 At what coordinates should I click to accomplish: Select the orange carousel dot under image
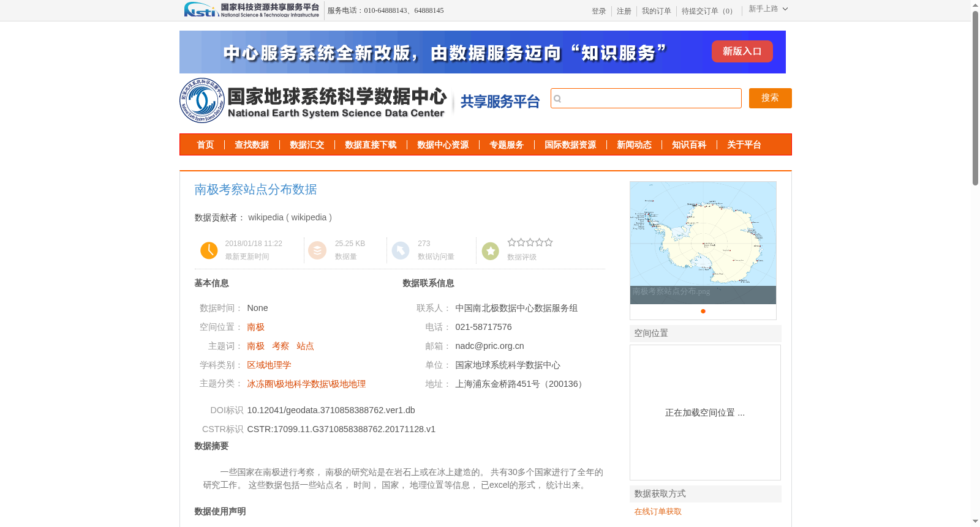703,311
